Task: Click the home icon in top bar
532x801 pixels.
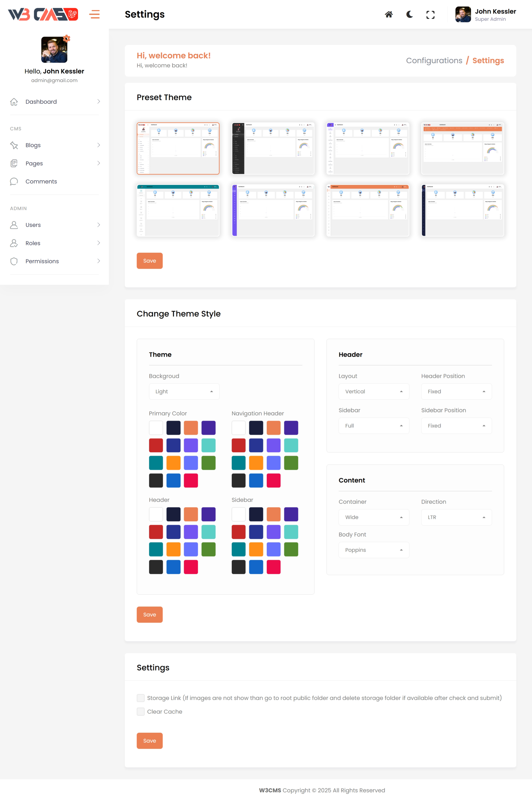Action: click(389, 14)
